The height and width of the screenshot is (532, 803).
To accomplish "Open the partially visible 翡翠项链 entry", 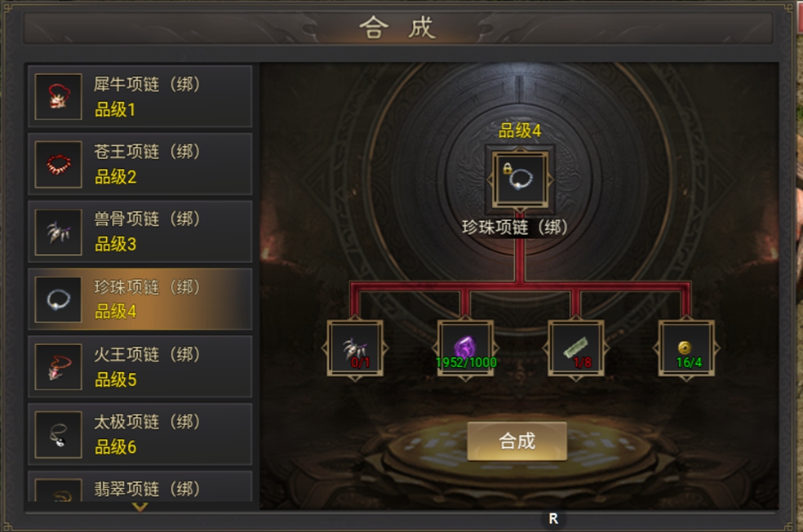I will (140, 486).
